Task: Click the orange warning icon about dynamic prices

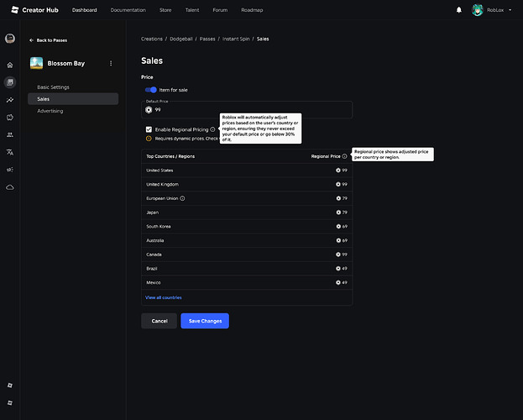Action: [x=149, y=139]
